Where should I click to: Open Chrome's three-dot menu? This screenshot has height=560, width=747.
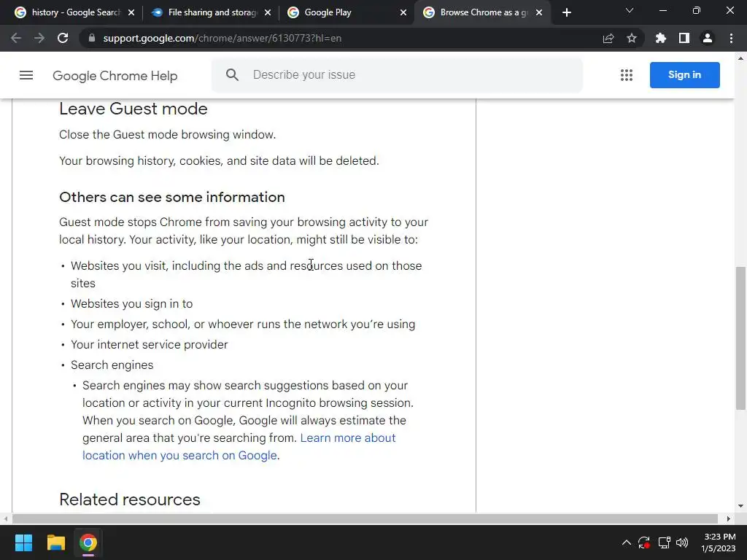tap(731, 38)
